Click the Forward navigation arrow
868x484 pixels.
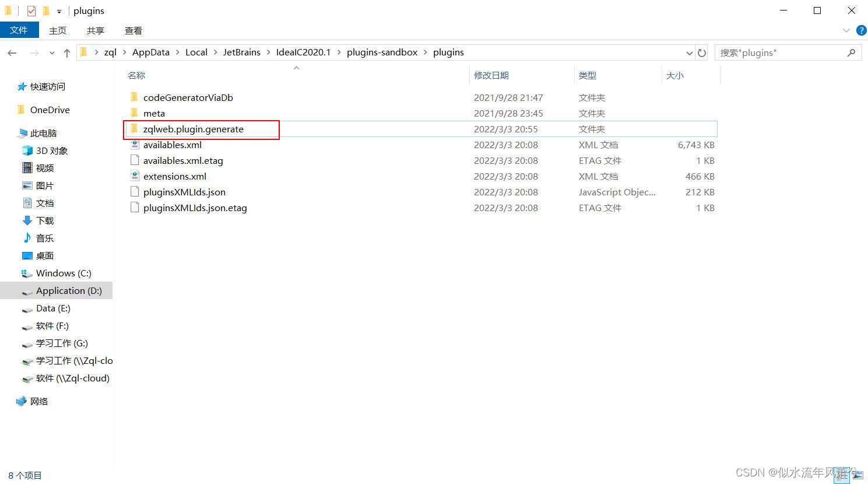pos(34,52)
